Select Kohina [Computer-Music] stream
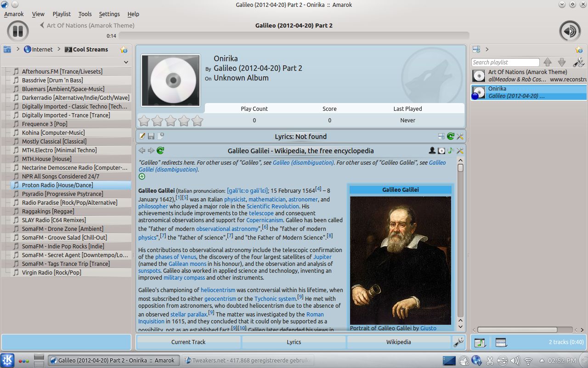 click(x=67, y=132)
